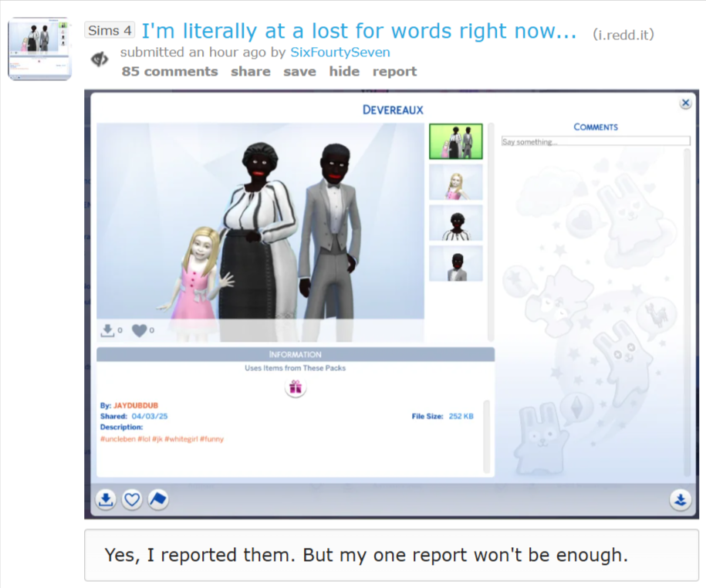Click the Shared date 04/03/25

click(x=150, y=416)
